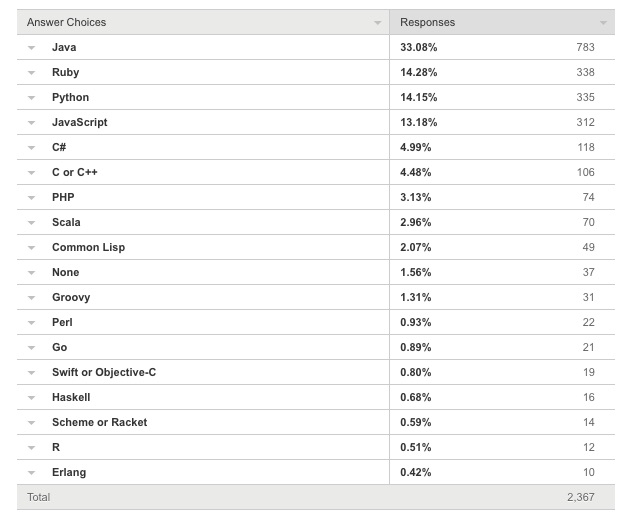
Task: Click the Responses column header
Action: point(427,22)
